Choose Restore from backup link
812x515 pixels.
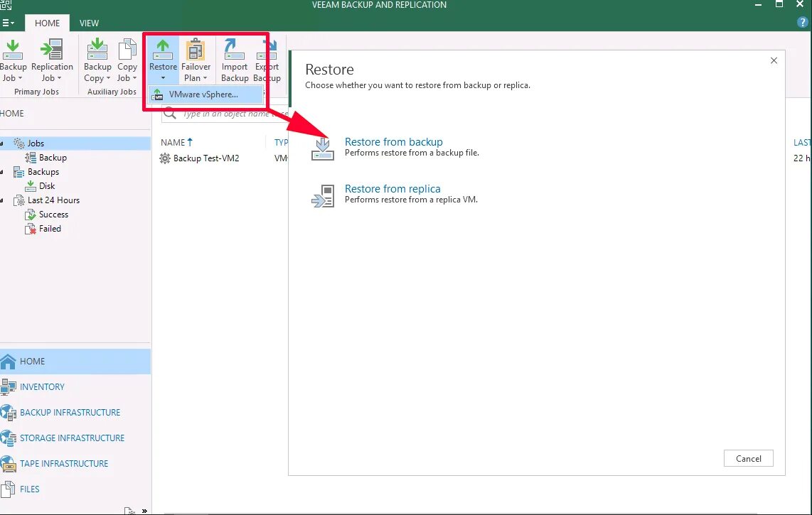[394, 142]
